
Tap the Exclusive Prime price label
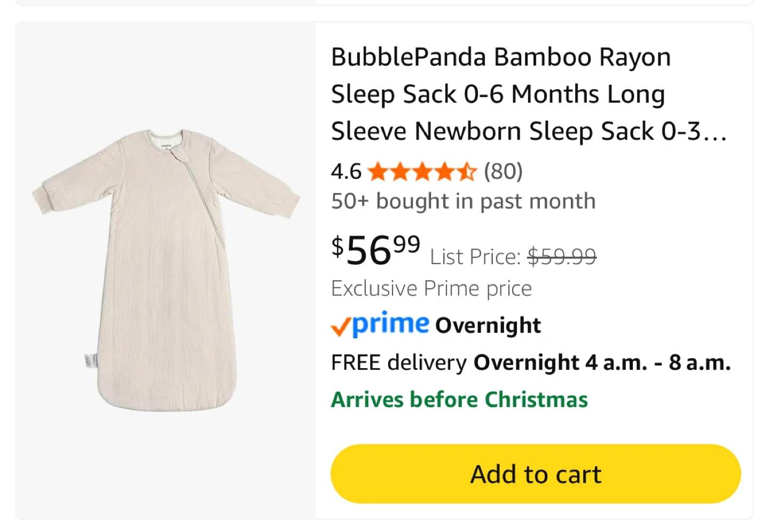coord(431,289)
